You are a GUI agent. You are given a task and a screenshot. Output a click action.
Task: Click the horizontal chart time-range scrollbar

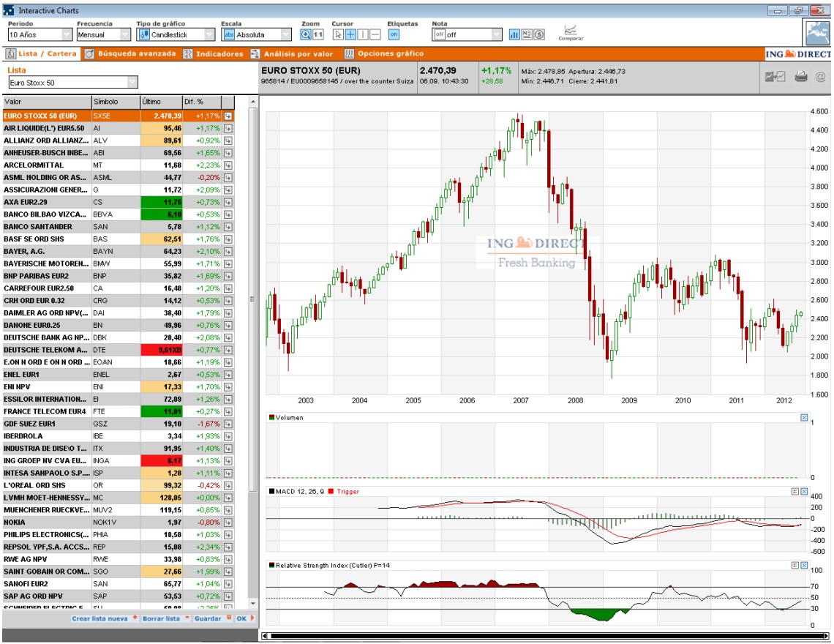[x=546, y=635]
